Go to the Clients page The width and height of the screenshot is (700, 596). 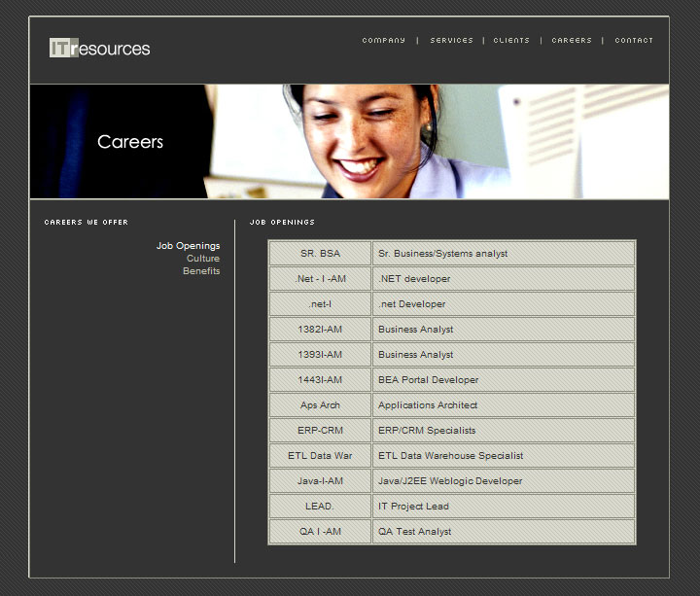pos(511,41)
